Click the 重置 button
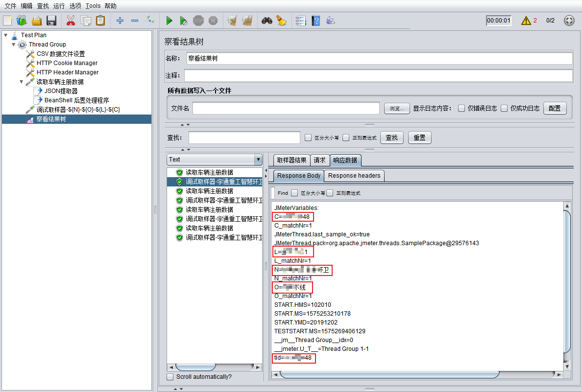 tap(420, 138)
